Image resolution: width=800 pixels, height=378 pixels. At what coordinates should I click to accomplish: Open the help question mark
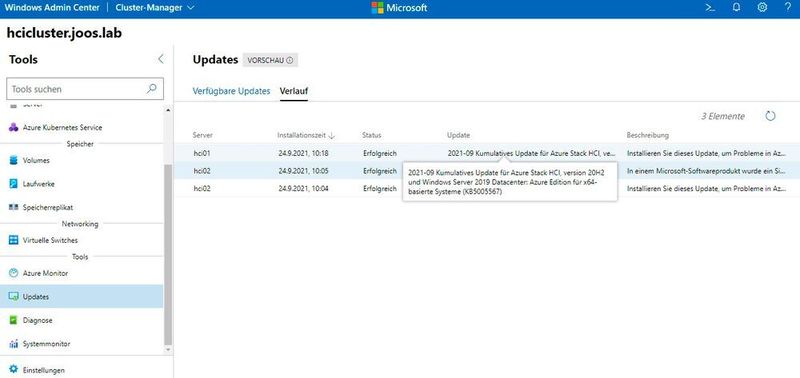click(x=787, y=8)
